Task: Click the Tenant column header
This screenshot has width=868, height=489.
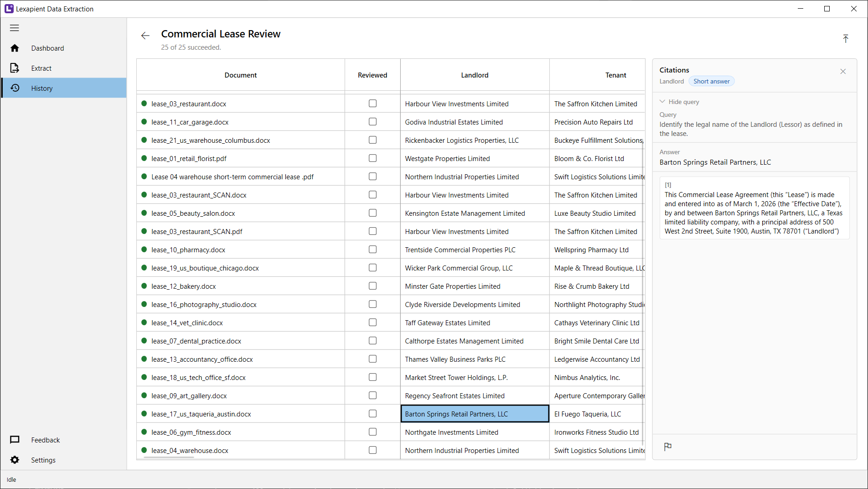Action: coord(597,75)
